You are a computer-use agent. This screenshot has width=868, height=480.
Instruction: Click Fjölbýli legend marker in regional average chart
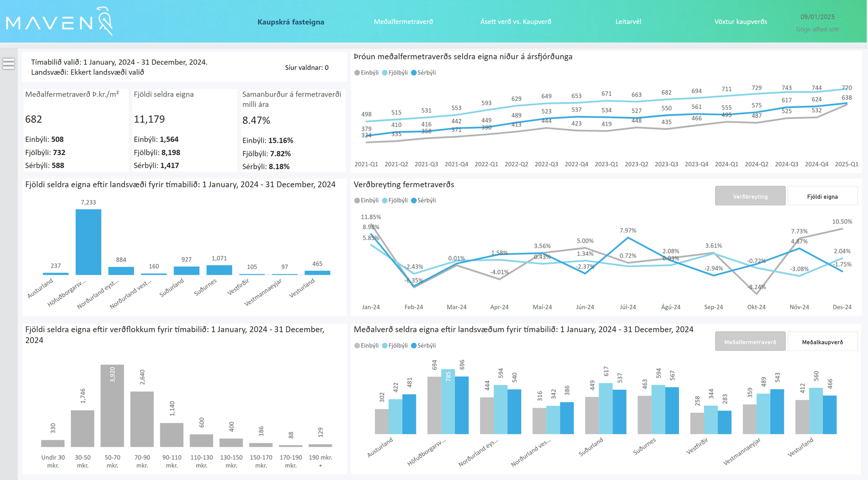pos(385,346)
